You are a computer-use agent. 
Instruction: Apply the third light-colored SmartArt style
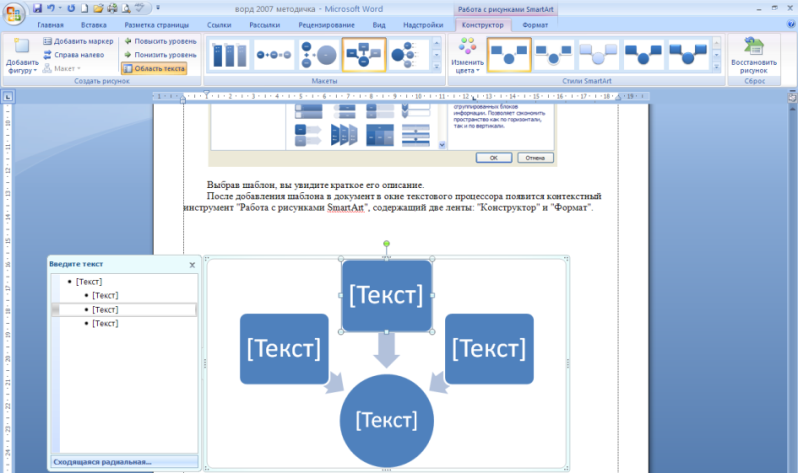[598, 54]
